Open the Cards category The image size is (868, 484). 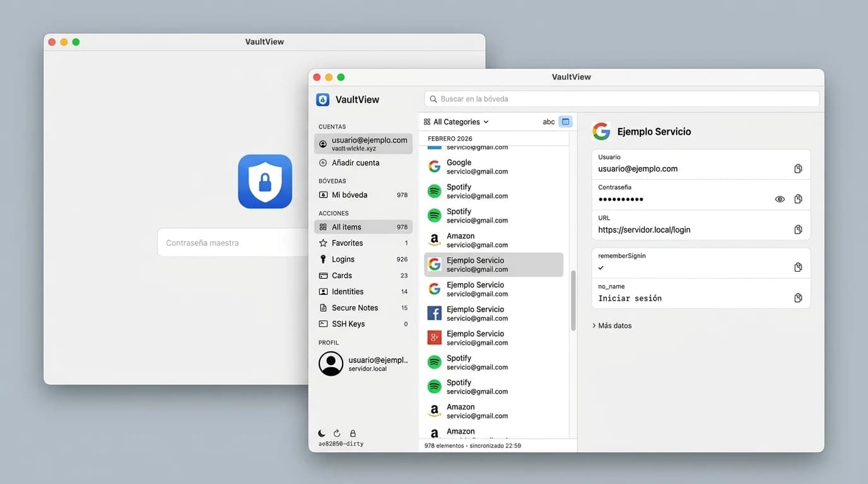pyautogui.click(x=363, y=275)
